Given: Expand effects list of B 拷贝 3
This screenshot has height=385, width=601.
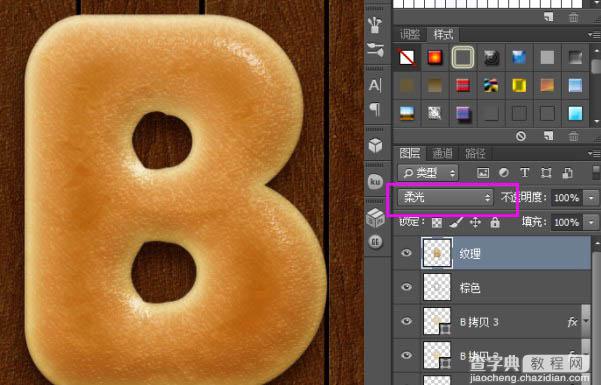Looking at the screenshot, I should click(586, 321).
